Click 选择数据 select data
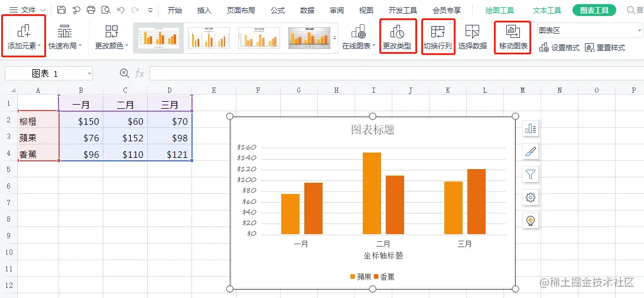Viewport: 644px width, 298px height. point(472,37)
